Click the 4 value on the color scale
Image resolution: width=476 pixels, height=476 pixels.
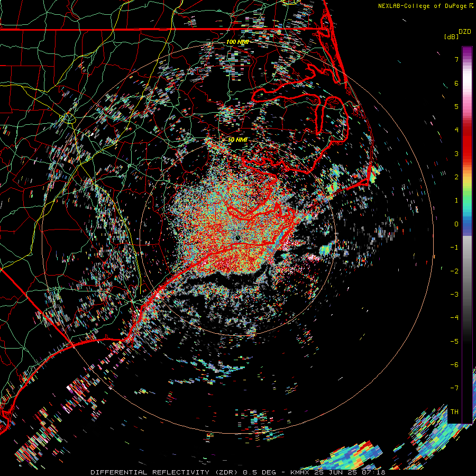[456, 130]
